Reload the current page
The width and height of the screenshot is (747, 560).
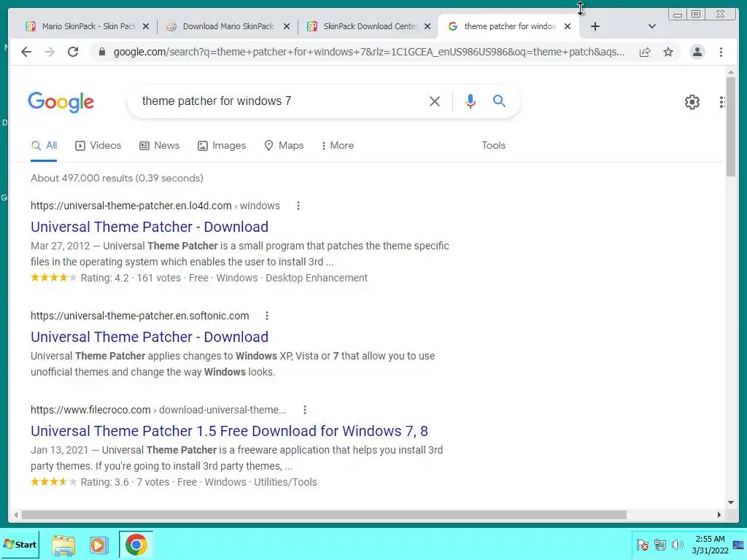pos(73,52)
